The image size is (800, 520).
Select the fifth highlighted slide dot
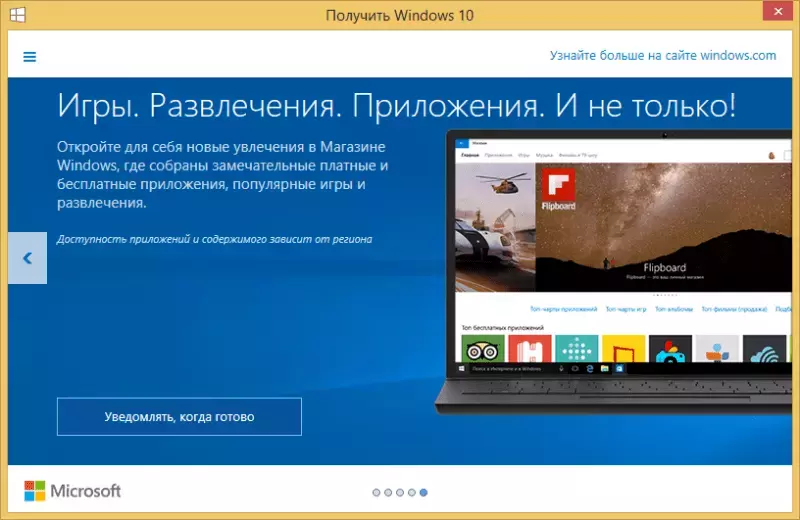(x=423, y=492)
